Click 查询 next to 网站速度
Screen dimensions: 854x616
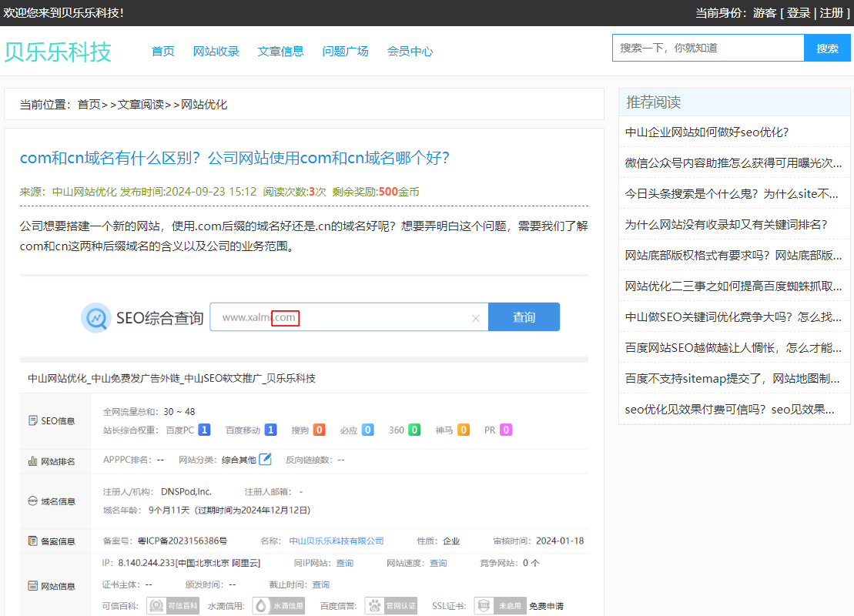[x=438, y=563]
